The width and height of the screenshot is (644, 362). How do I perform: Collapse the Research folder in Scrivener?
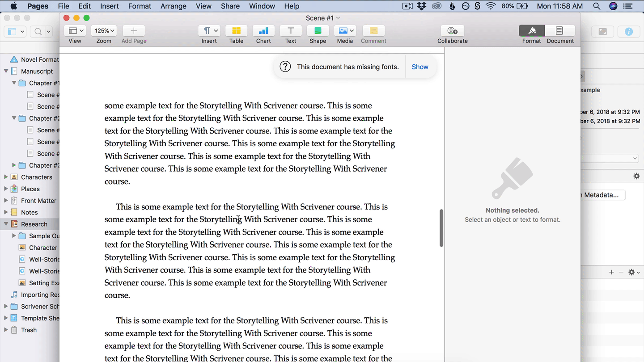pyautogui.click(x=6, y=224)
